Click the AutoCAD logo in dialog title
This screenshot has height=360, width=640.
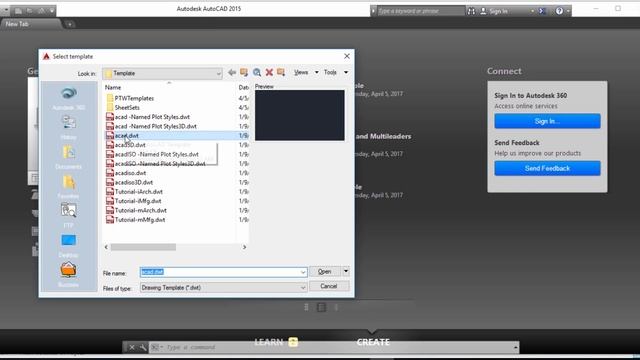pyautogui.click(x=46, y=56)
